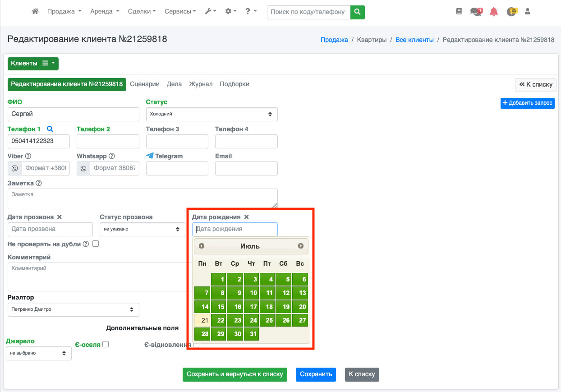This screenshot has height=392, width=561.
Task: Click the home icon in navbar
Action: click(x=35, y=12)
